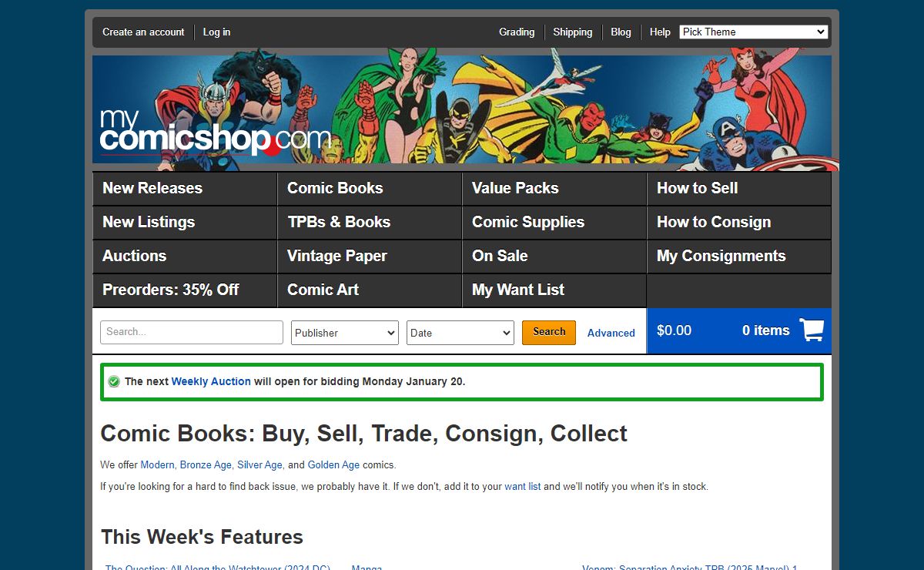Click Log in link

pyautogui.click(x=216, y=32)
